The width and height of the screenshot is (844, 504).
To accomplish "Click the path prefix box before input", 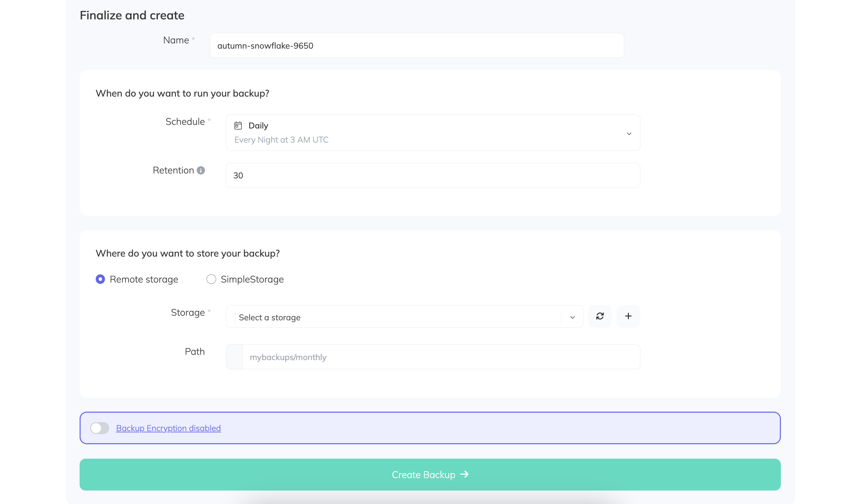I will (x=235, y=357).
